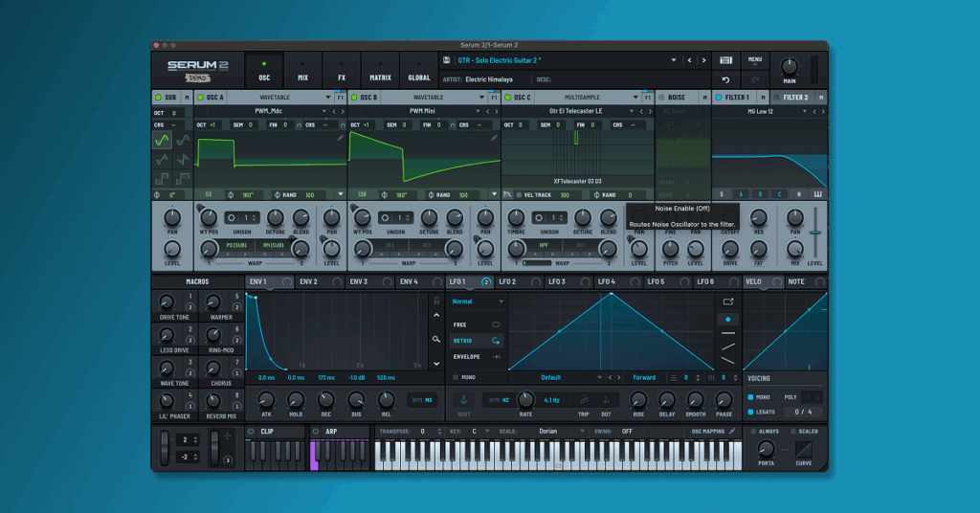The image size is (980, 513).
Task: Click the RETRIG mode button
Action: [477, 341]
